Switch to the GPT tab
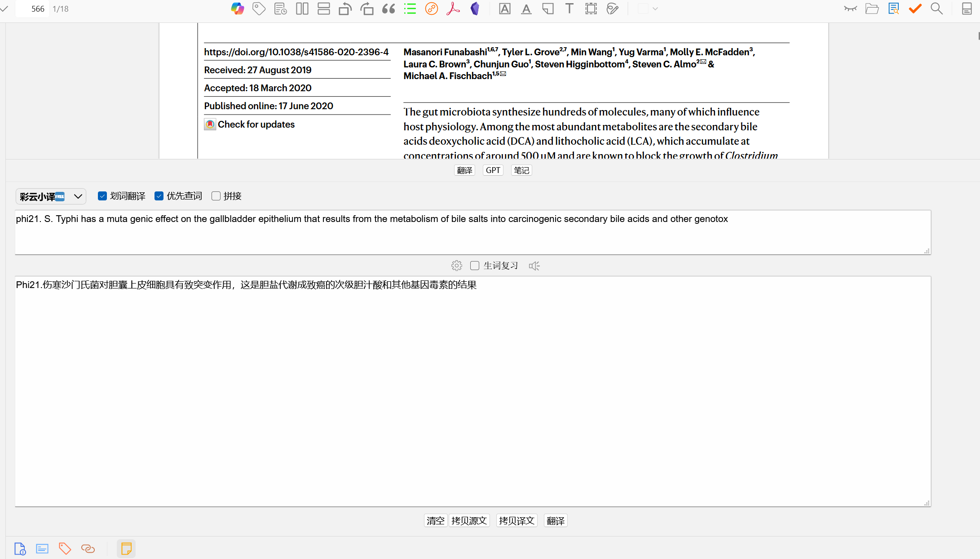The height and width of the screenshot is (559, 980). point(493,170)
